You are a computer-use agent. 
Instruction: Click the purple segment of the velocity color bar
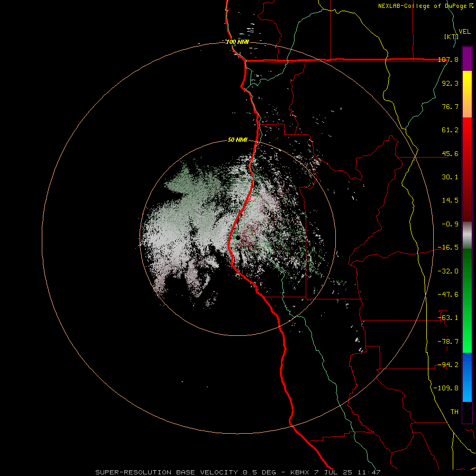coord(467,59)
